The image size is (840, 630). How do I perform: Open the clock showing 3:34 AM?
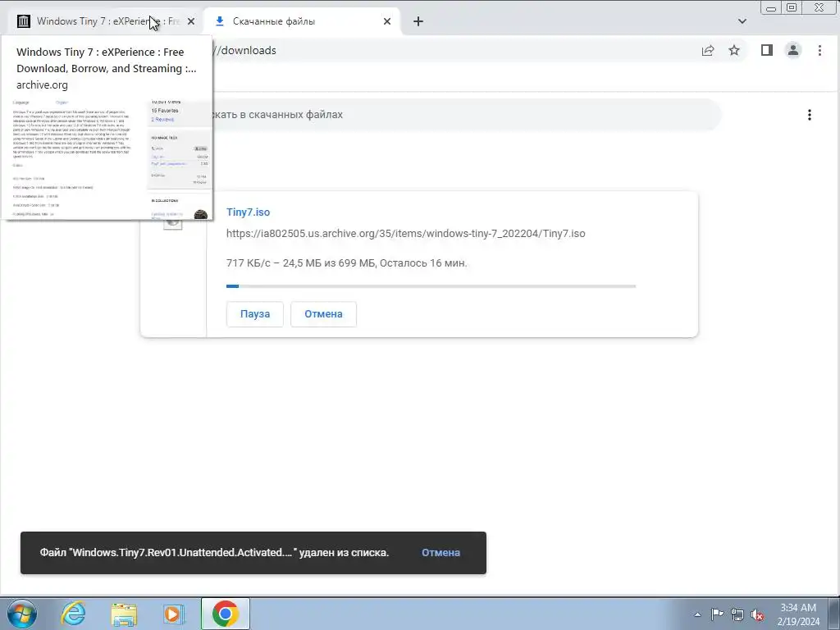click(798, 614)
